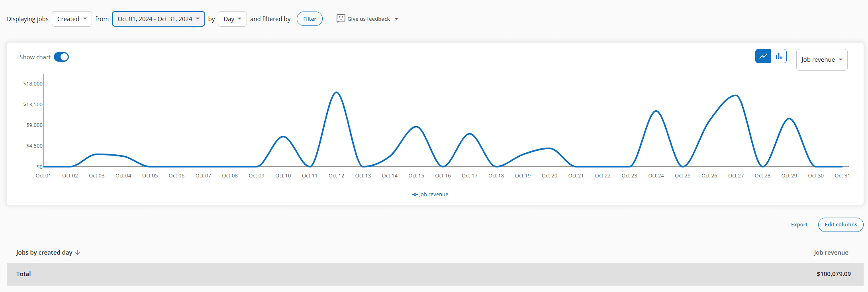Click the Oct 15 axis label

point(416,175)
